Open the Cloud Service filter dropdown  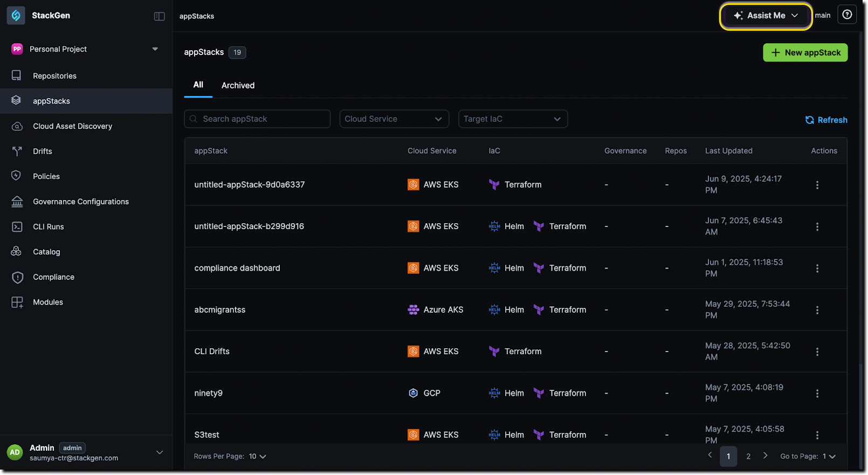(x=394, y=119)
